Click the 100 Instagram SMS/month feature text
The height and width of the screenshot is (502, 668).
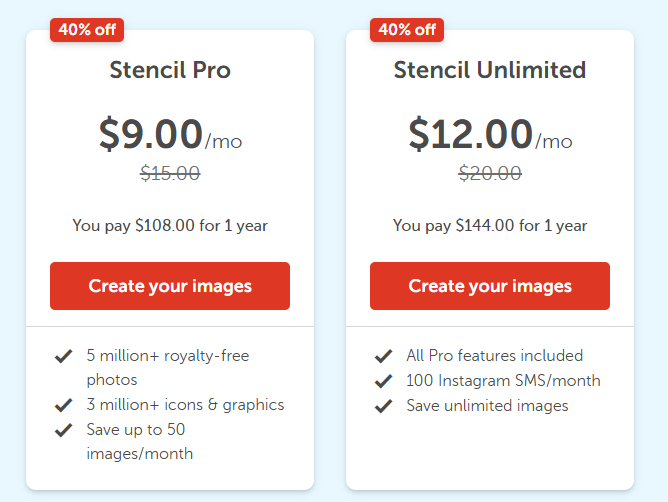click(503, 381)
